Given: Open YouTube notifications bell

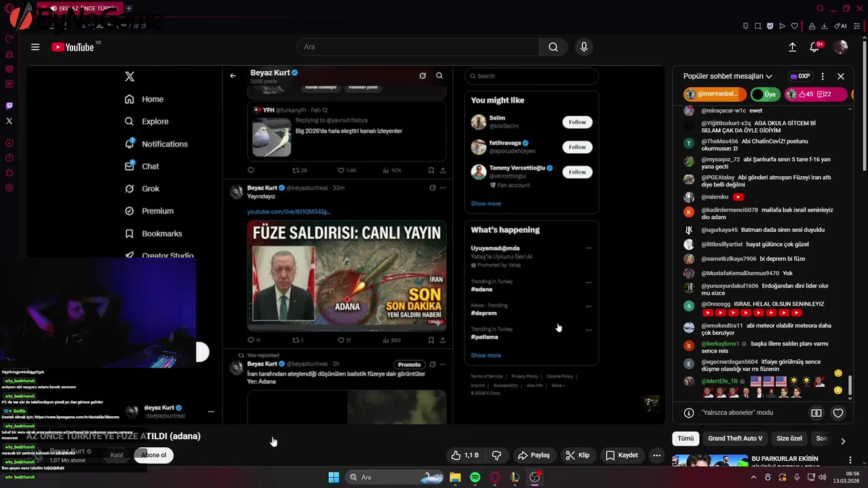Looking at the screenshot, I should (815, 47).
